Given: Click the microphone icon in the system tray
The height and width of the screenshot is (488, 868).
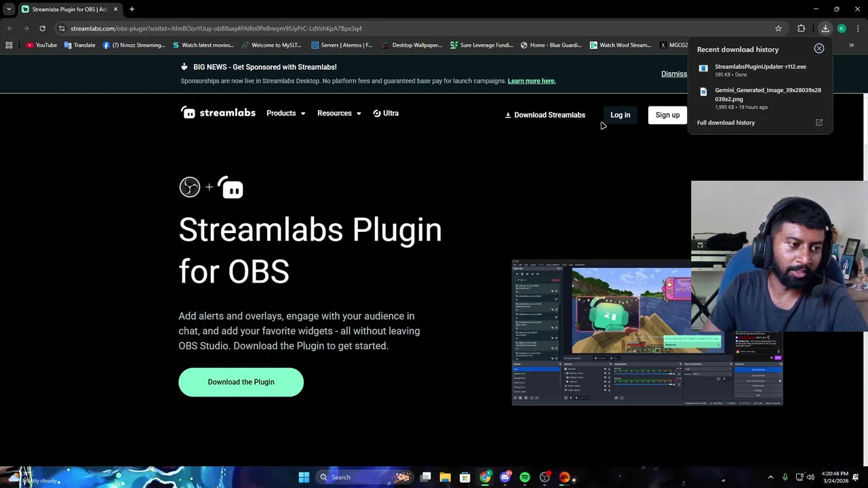Looking at the screenshot, I should pyautogui.click(x=785, y=477).
